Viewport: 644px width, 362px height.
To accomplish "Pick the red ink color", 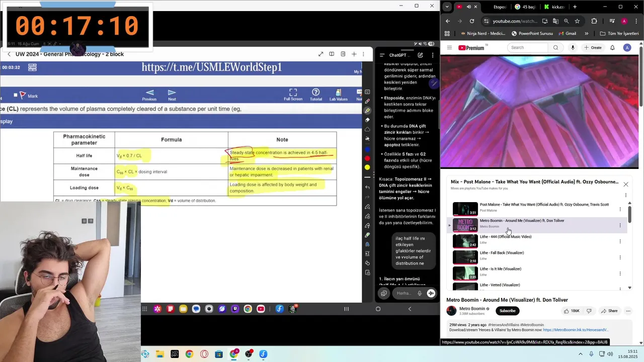I will [x=367, y=158].
